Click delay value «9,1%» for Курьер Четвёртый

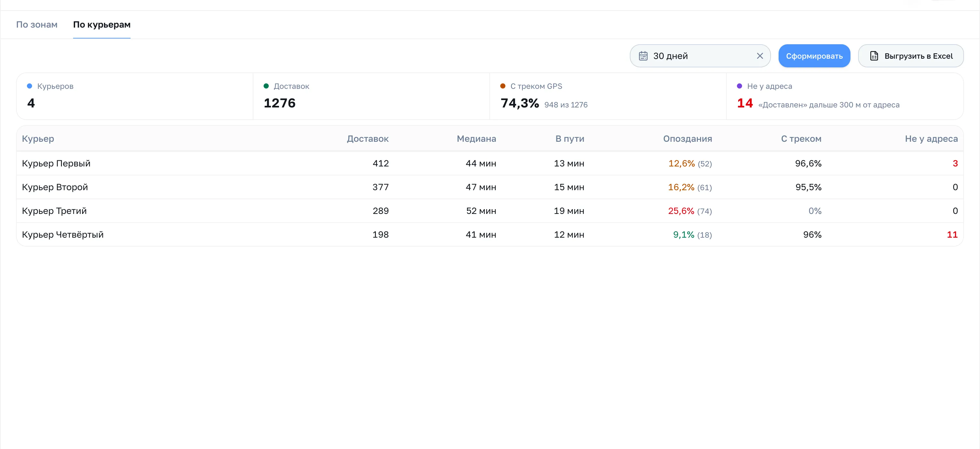click(684, 234)
